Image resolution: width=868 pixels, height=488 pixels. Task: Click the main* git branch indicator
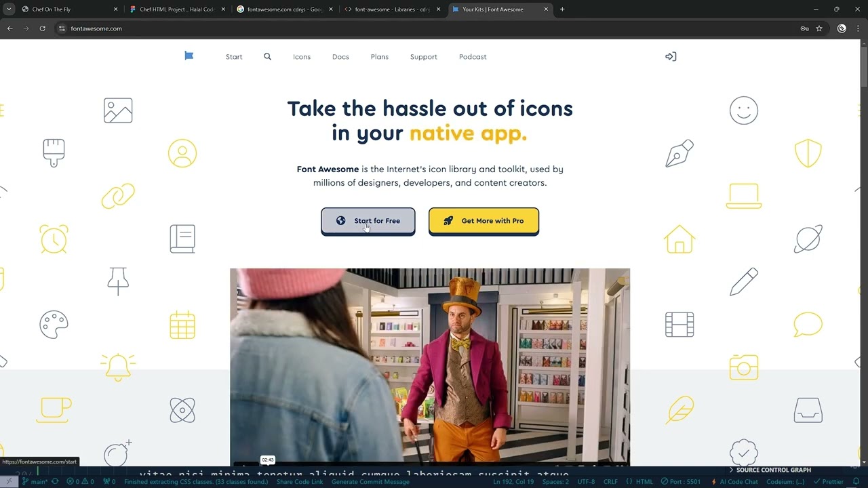pyautogui.click(x=35, y=482)
